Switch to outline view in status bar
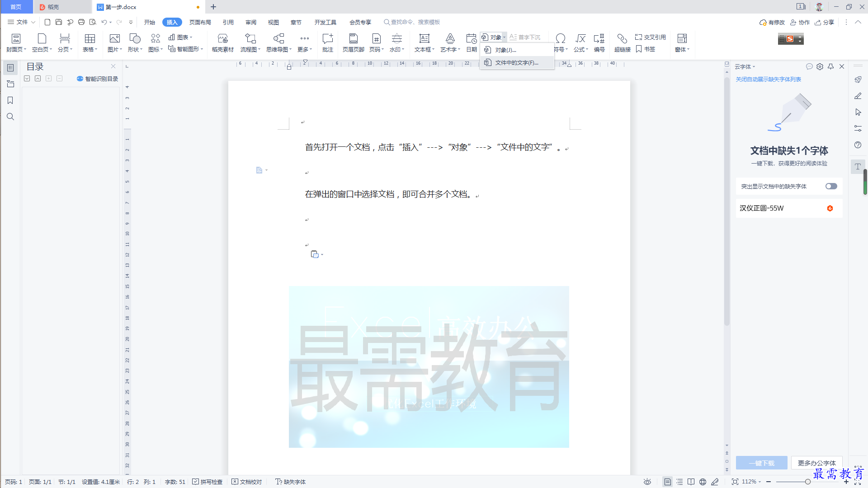 coord(679,482)
